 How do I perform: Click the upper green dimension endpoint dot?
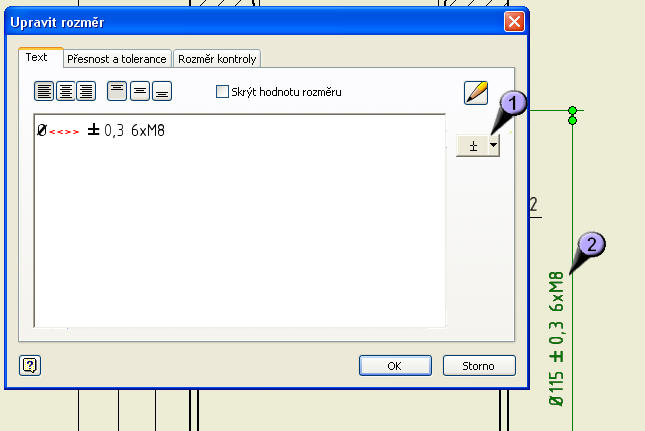click(573, 110)
